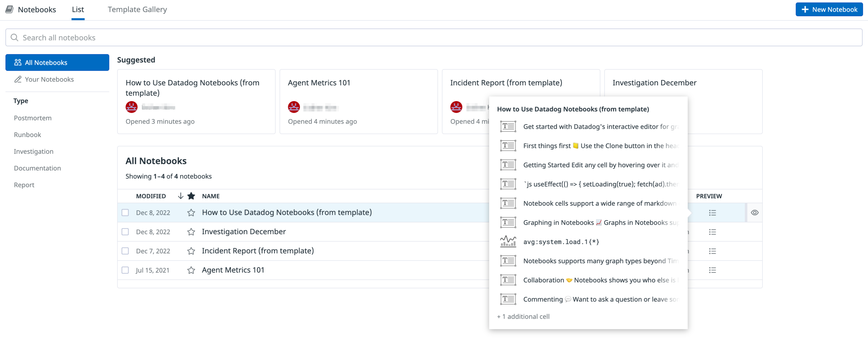
Task: Click the Search all notebooks field
Action: 434,37
